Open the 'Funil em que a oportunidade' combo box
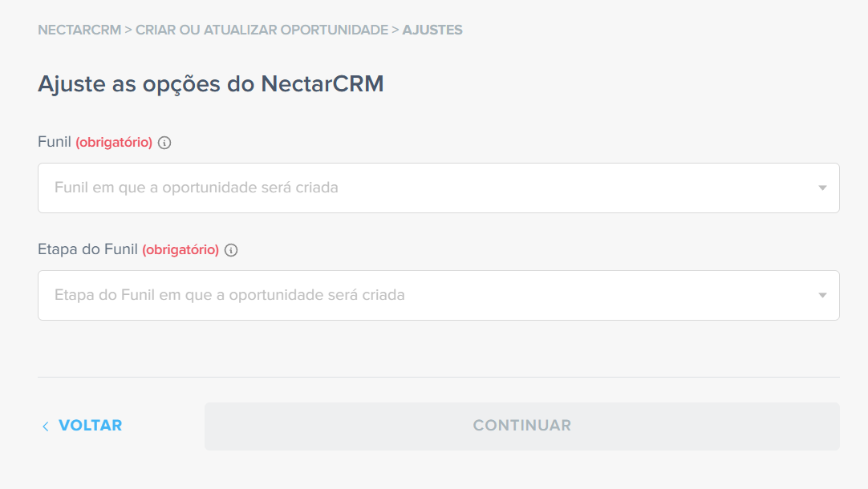 coord(439,188)
